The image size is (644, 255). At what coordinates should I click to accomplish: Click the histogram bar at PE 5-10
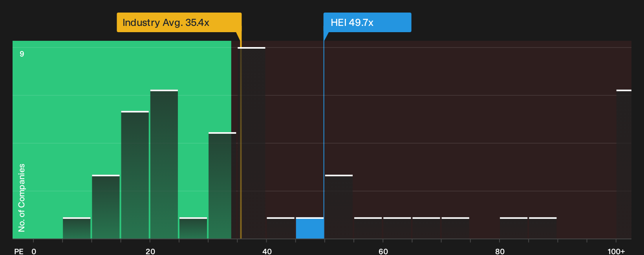(77, 228)
